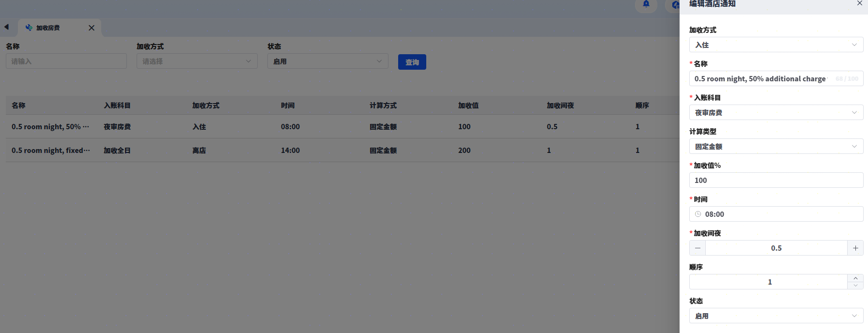The width and height of the screenshot is (868, 333).
Task: Open the 状态 dropdown in edit panel
Action: (776, 316)
